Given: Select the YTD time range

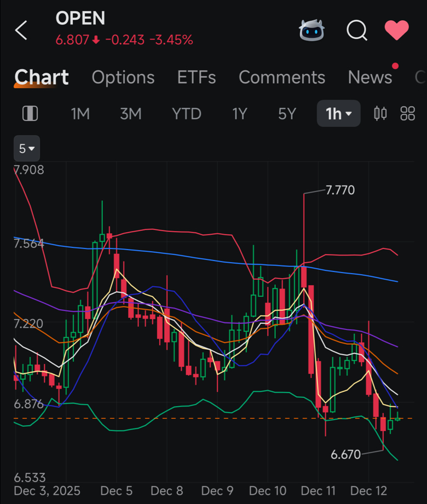Looking at the screenshot, I should pyautogui.click(x=187, y=114).
